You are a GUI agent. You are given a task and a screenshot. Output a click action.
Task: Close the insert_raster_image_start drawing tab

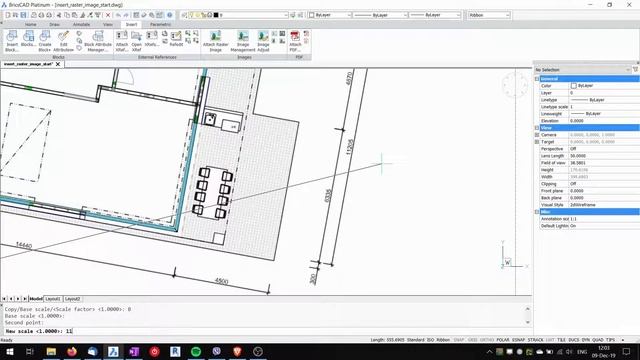click(x=58, y=64)
